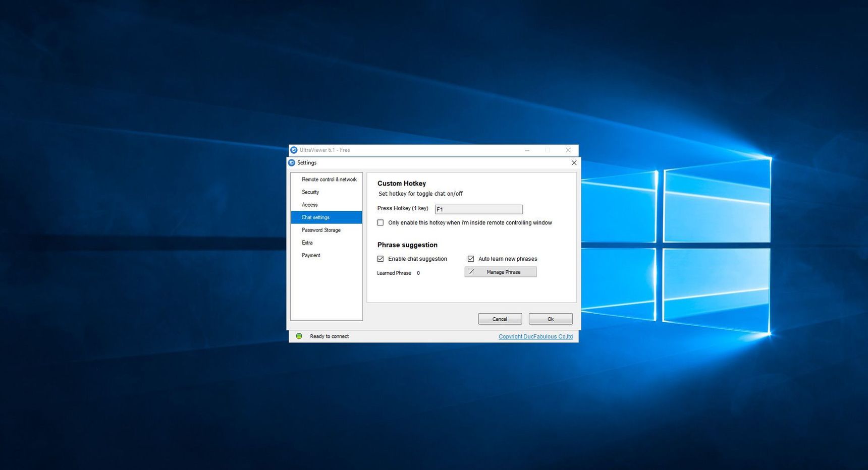Screen dimensions: 868x470
Task: Select the Security settings section
Action: coord(327,192)
